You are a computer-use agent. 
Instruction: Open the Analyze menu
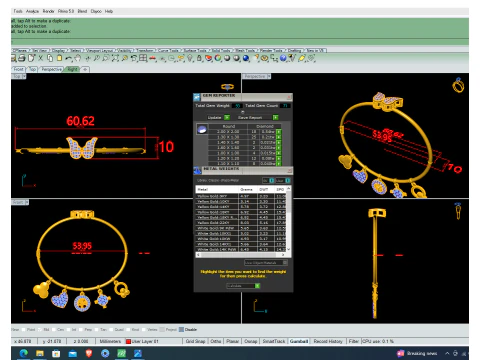click(32, 11)
